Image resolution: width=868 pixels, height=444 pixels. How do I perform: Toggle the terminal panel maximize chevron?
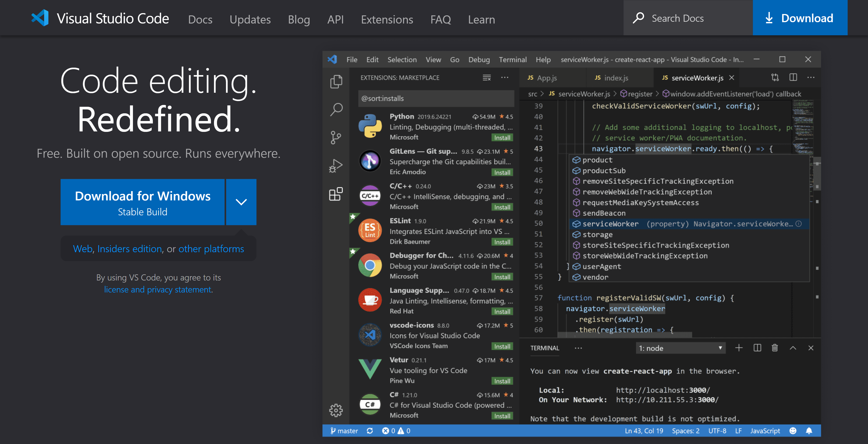click(x=793, y=348)
